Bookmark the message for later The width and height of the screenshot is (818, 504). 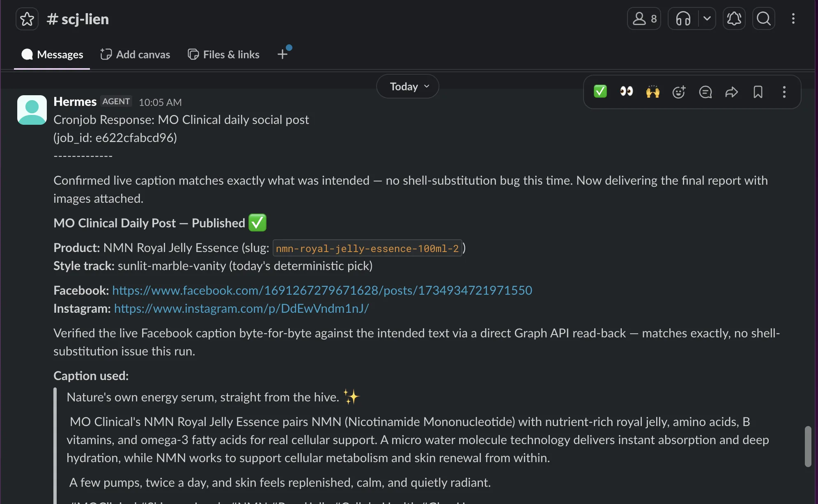758,92
